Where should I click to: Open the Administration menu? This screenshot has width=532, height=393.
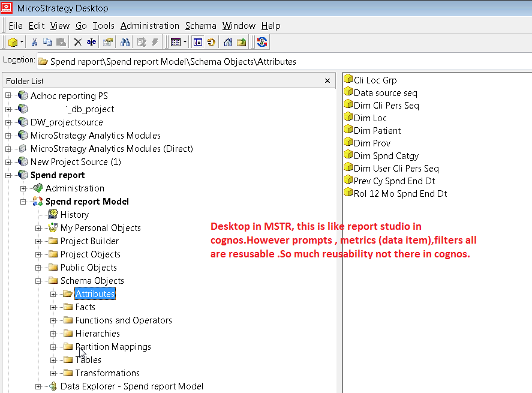tap(149, 26)
